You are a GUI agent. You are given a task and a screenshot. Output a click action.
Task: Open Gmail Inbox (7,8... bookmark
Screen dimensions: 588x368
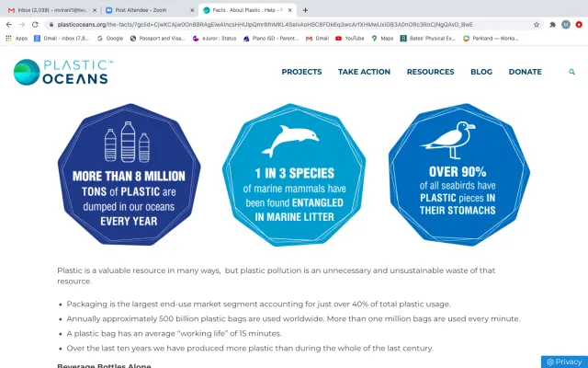pyautogui.click(x=62, y=39)
